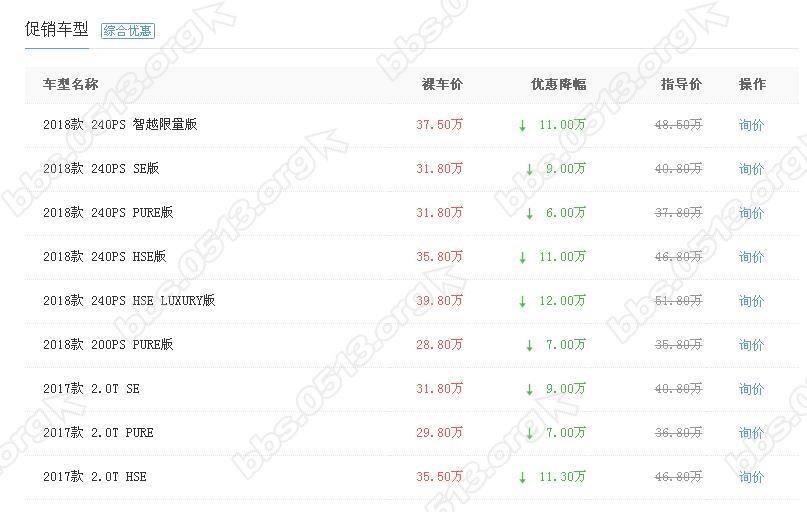Click the 优惠降幅 column header
The image size is (807, 512).
[x=558, y=85]
